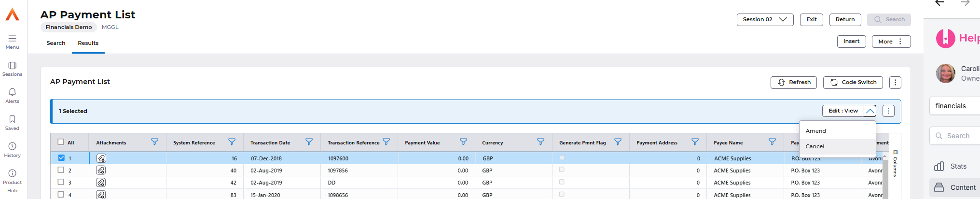Go back using the left arrow

[939, 3]
